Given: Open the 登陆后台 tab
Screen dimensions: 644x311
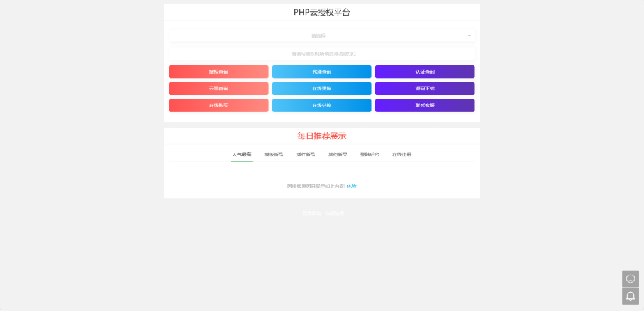Looking at the screenshot, I should pos(370,155).
